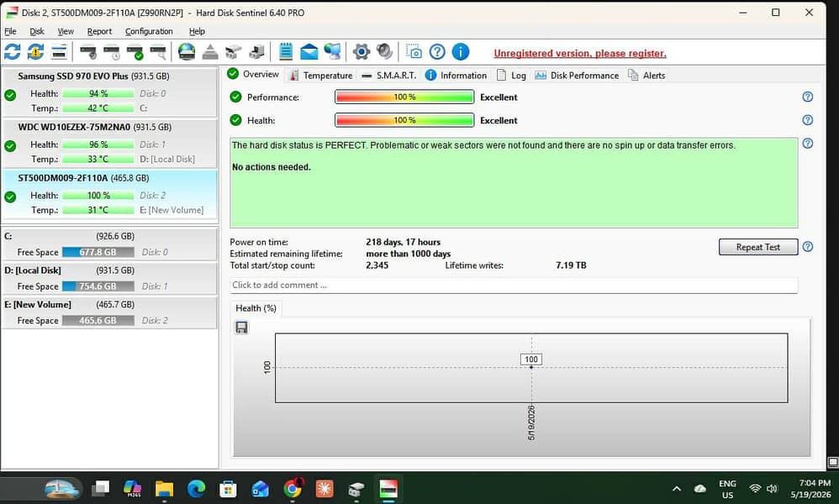Image resolution: width=839 pixels, height=504 pixels.
Task: Click the Unregistered version, please register link
Action: [x=580, y=54]
